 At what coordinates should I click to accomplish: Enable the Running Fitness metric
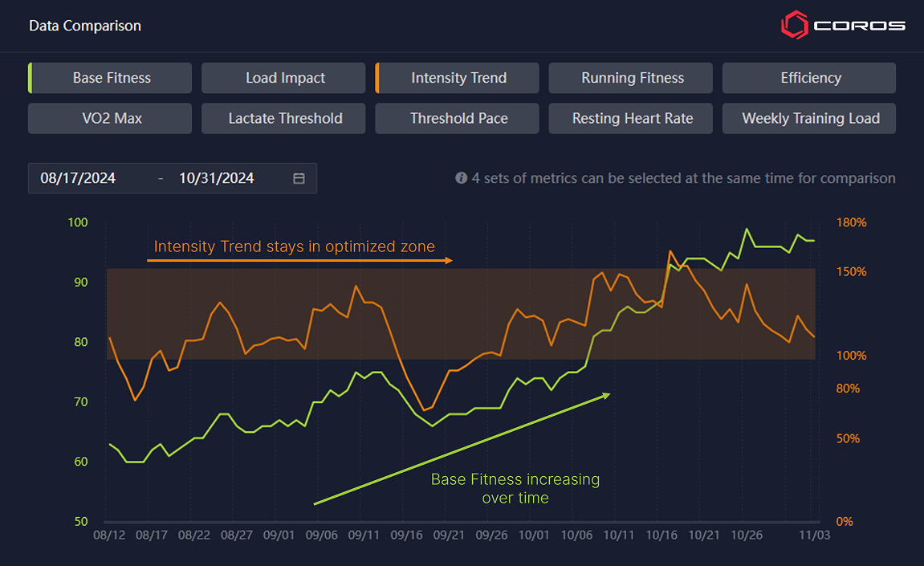(x=632, y=78)
